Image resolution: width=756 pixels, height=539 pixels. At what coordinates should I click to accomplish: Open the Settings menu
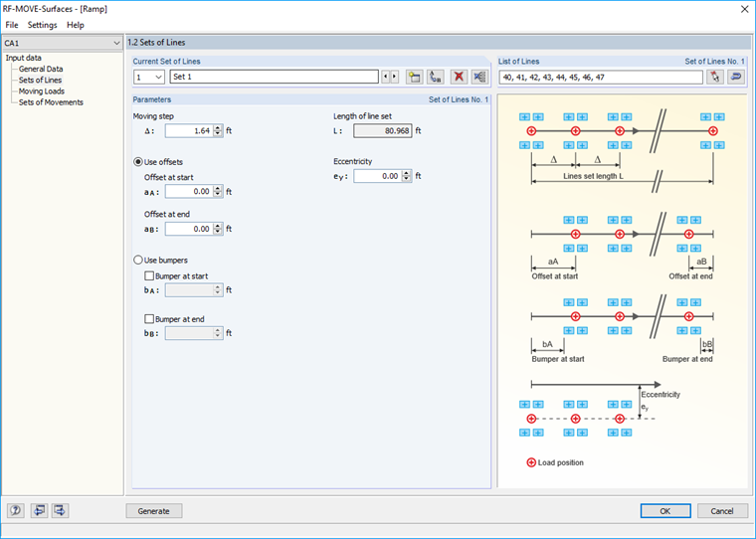(x=42, y=25)
